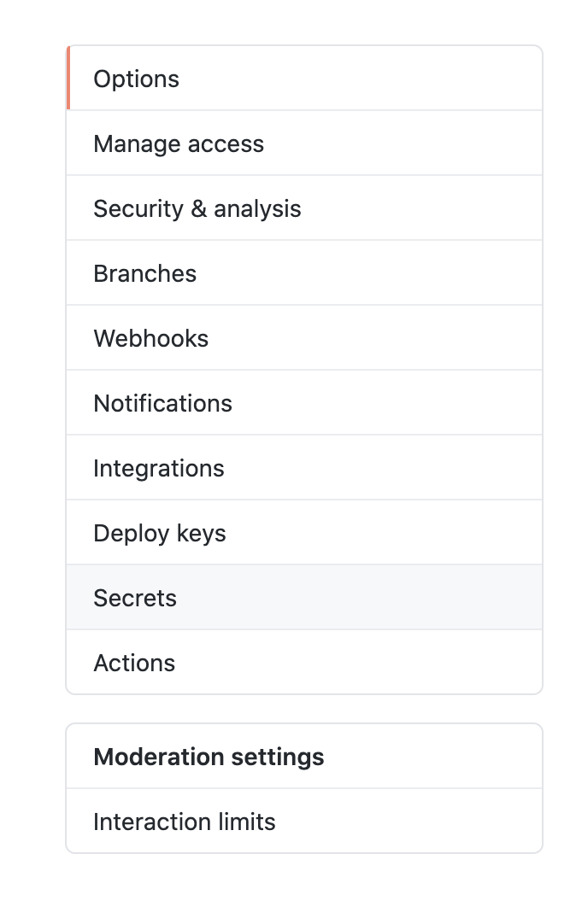Open the Options settings page
Image resolution: width=588 pixels, height=924 pixels.
(x=137, y=79)
